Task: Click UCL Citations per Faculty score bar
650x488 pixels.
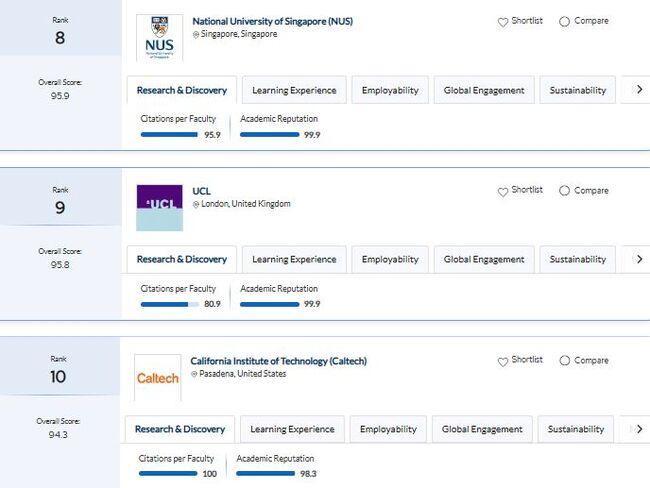Action: pos(170,304)
